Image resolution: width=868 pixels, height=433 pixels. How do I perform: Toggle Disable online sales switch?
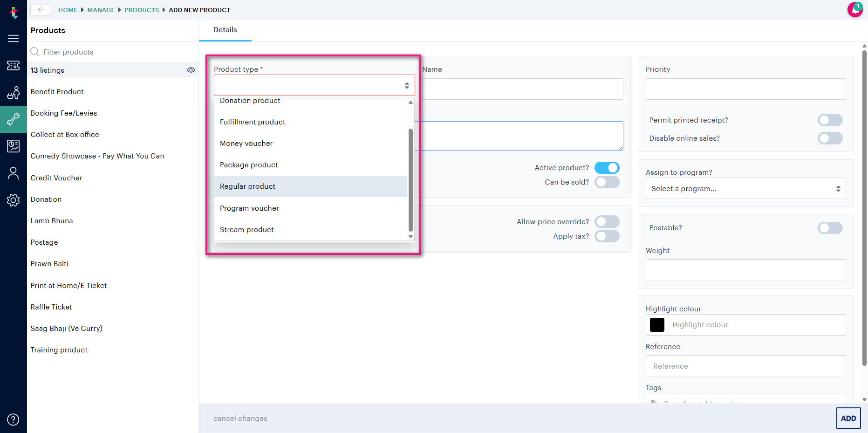coord(830,138)
